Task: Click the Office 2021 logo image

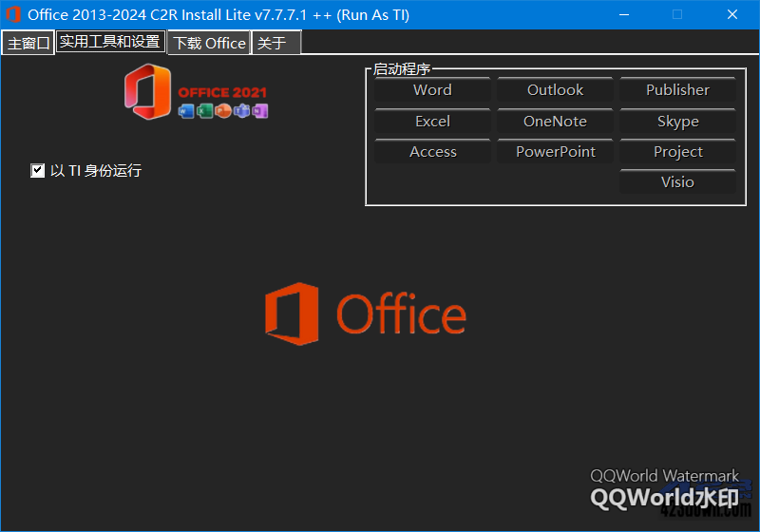Action: 196,91
